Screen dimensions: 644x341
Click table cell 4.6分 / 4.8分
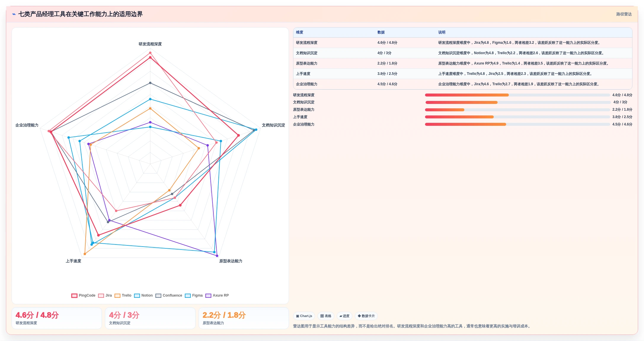(387, 43)
